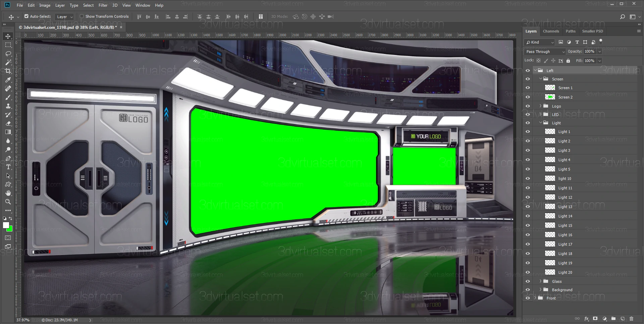
Task: Toggle the Auto-Select checkbox
Action: pos(26,16)
